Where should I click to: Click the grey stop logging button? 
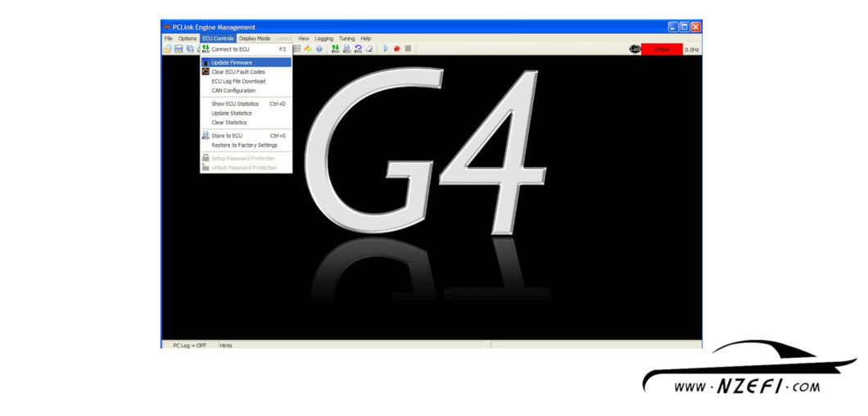[x=408, y=49]
